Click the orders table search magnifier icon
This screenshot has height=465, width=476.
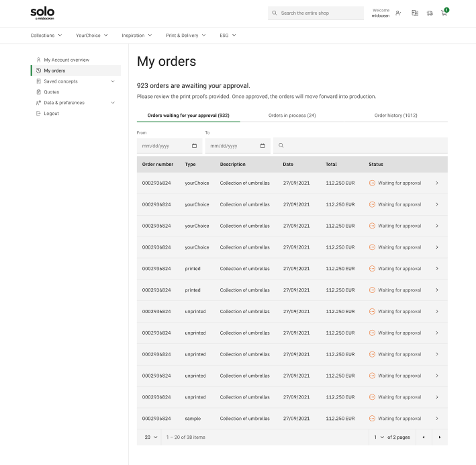281,145
